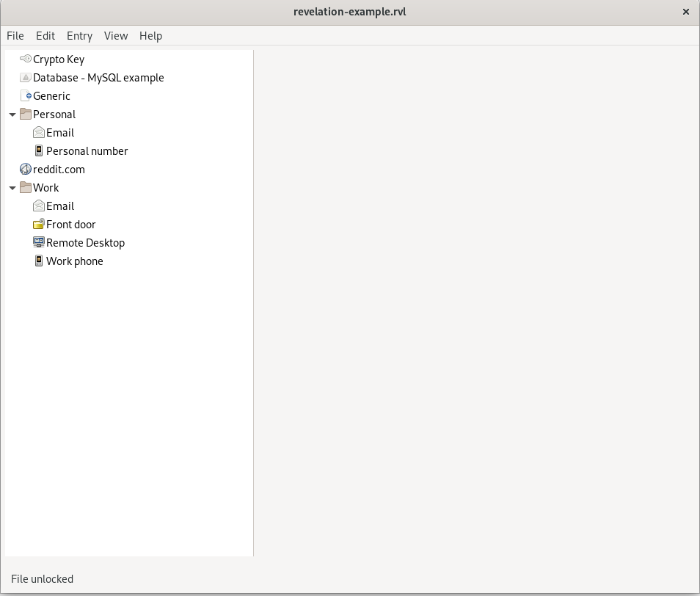
Task: Open the Edit menu
Action: (x=45, y=35)
